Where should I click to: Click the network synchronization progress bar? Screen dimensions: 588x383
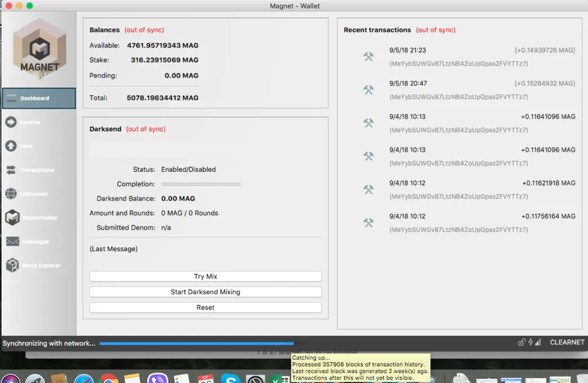pos(202,343)
